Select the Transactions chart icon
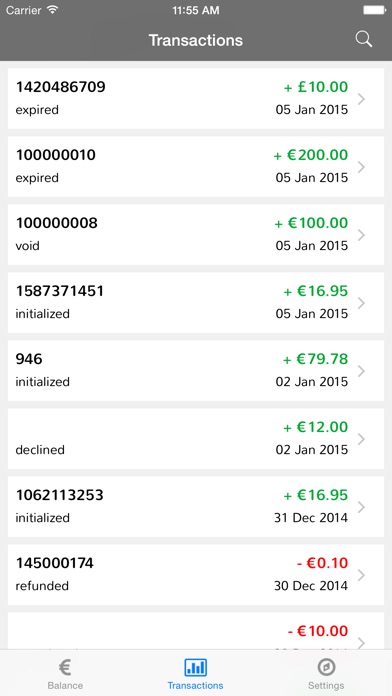 pyautogui.click(x=195, y=667)
